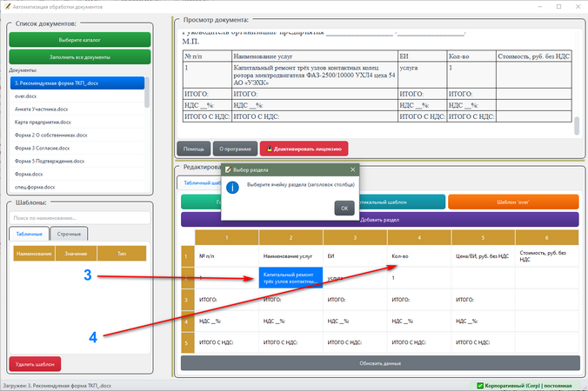Select 'Форма 2 О собственниках.docx'
588x391 pixels.
(x=77, y=136)
